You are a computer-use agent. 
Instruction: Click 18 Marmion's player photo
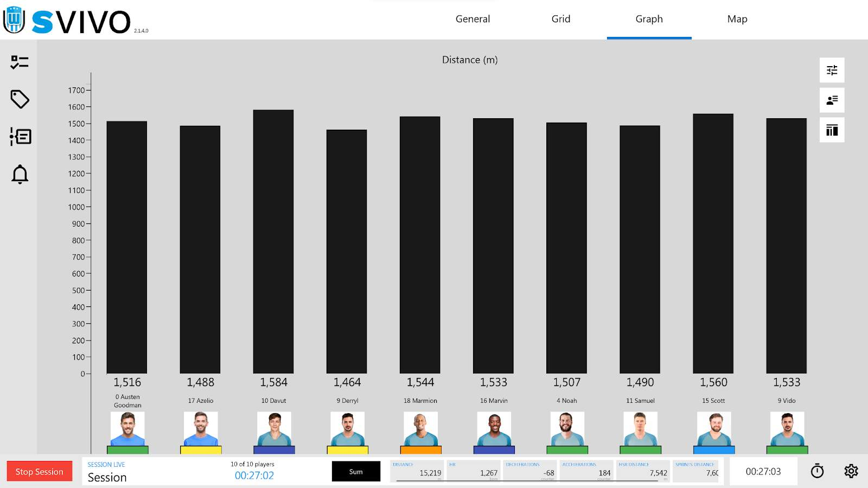tap(420, 429)
